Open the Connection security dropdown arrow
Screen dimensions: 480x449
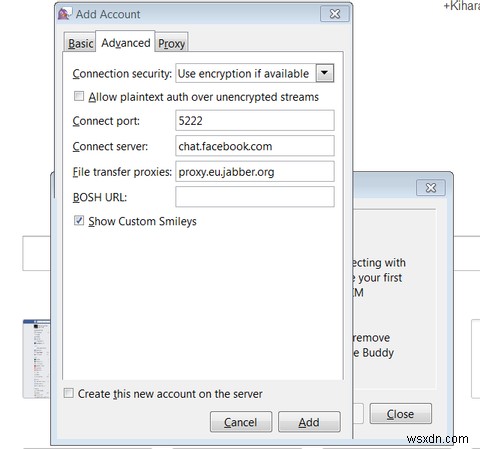[325, 73]
